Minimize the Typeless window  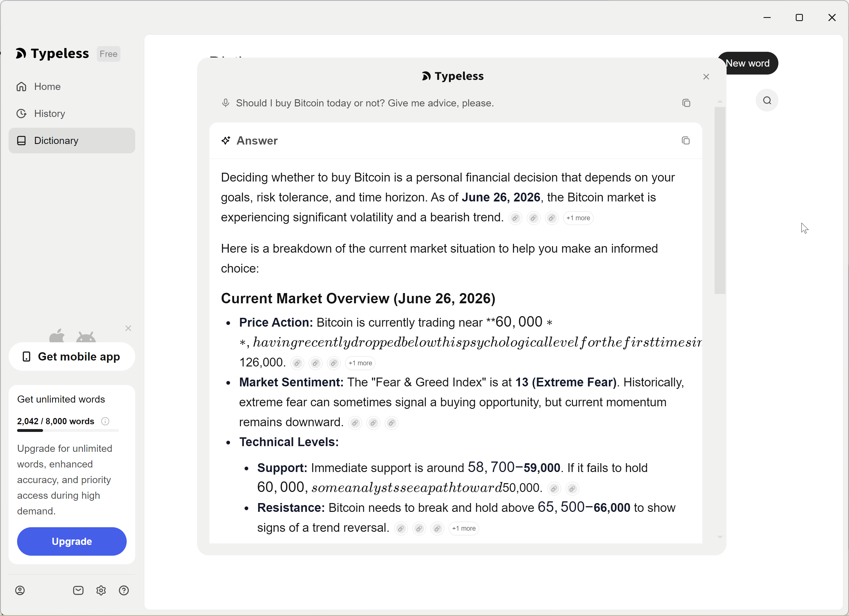[767, 18]
